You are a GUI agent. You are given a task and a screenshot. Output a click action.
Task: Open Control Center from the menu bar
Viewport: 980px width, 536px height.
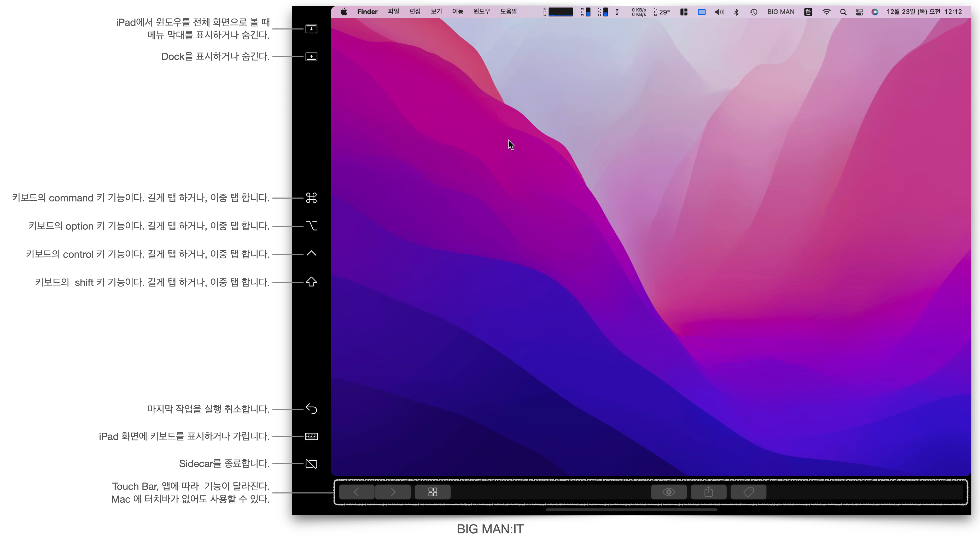point(859,12)
